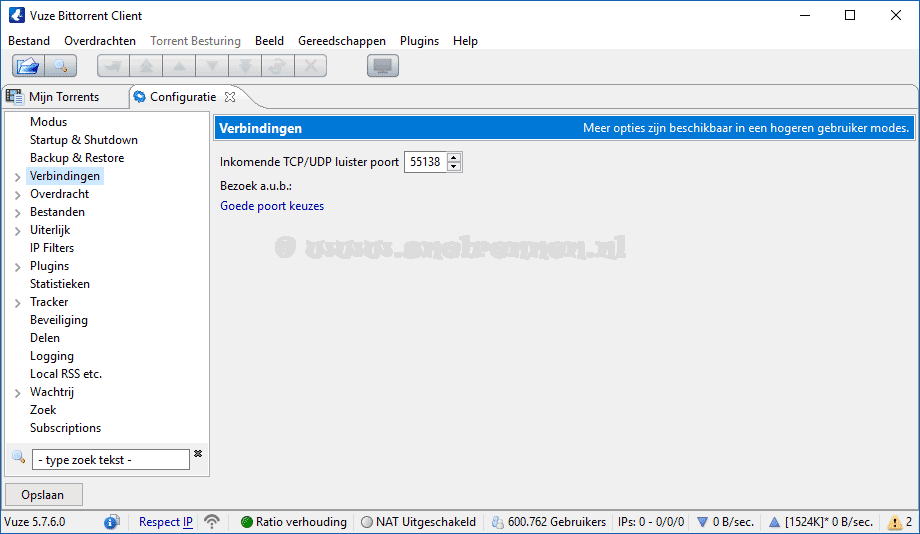Viewport: 920px width, 534px height.
Task: Expand the Wachtrij tree node
Action: pos(18,393)
